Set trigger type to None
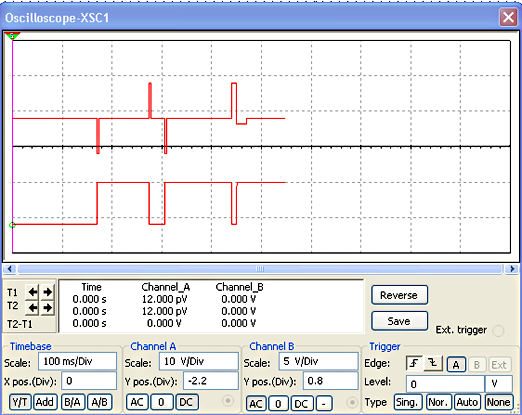The height and width of the screenshot is (415, 522). click(498, 402)
